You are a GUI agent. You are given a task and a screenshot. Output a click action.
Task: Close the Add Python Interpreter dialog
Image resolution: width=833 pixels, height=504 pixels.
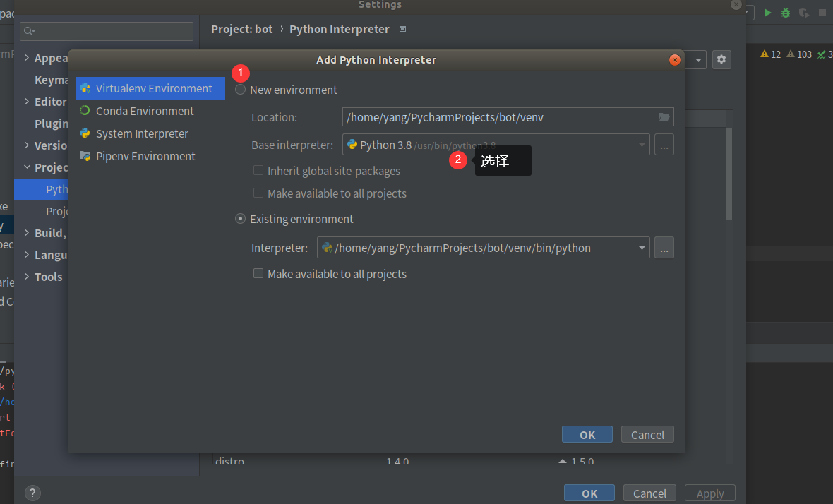tap(675, 60)
